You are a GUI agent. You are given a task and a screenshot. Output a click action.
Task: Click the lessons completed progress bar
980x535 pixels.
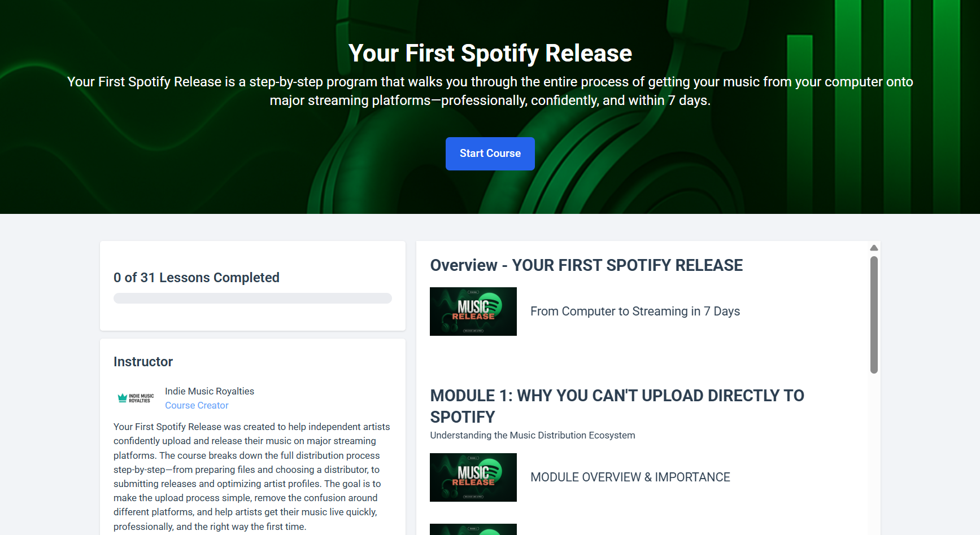[252, 298]
